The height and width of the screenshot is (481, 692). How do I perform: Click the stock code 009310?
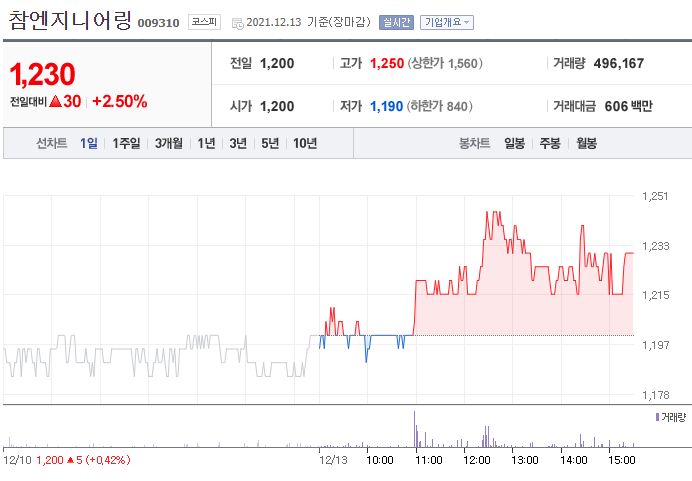tap(158, 23)
